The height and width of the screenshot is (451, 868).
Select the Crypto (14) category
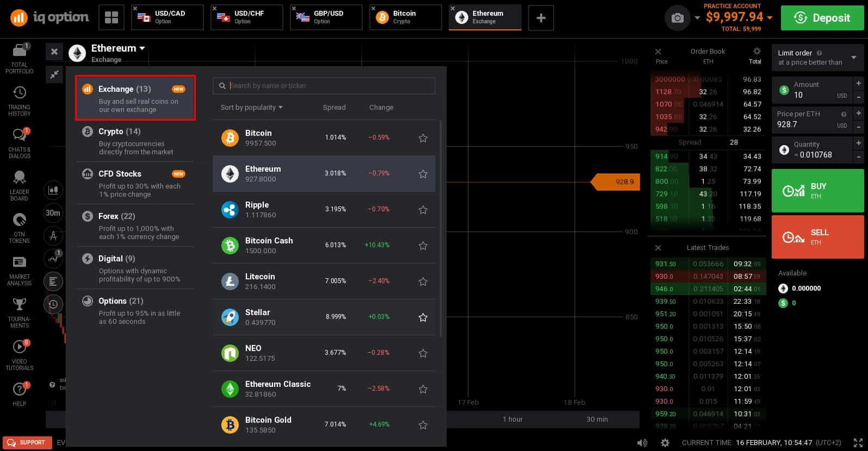point(135,141)
